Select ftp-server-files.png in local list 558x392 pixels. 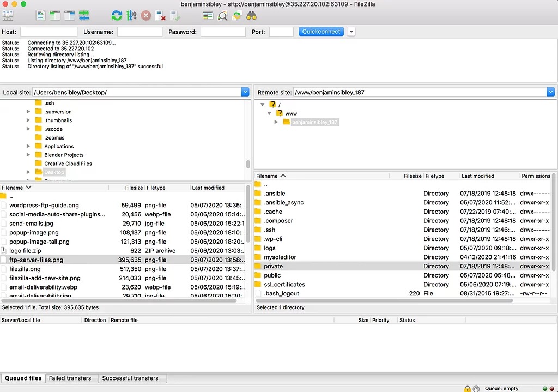tap(123, 260)
